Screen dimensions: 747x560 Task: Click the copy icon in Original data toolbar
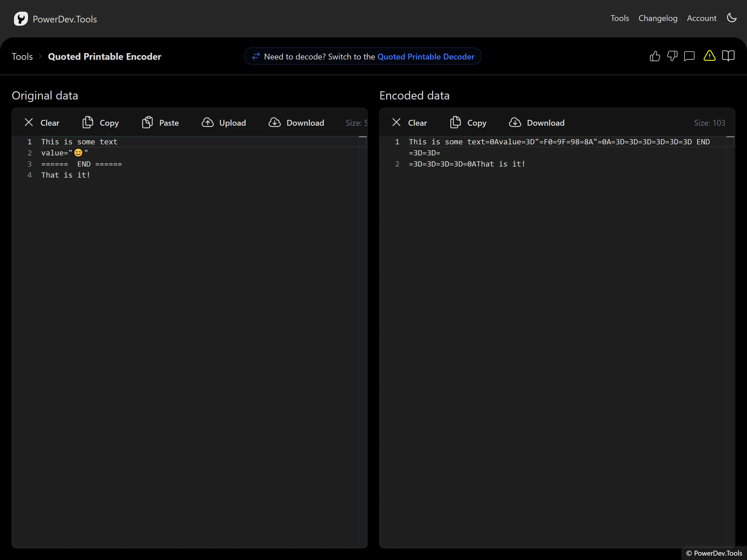[x=88, y=122]
